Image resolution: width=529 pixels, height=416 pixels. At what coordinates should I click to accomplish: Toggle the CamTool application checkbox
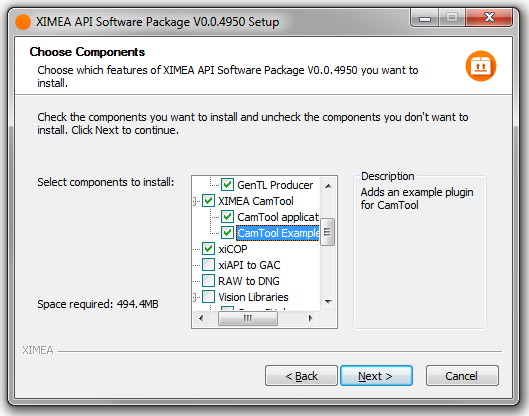pos(227,217)
